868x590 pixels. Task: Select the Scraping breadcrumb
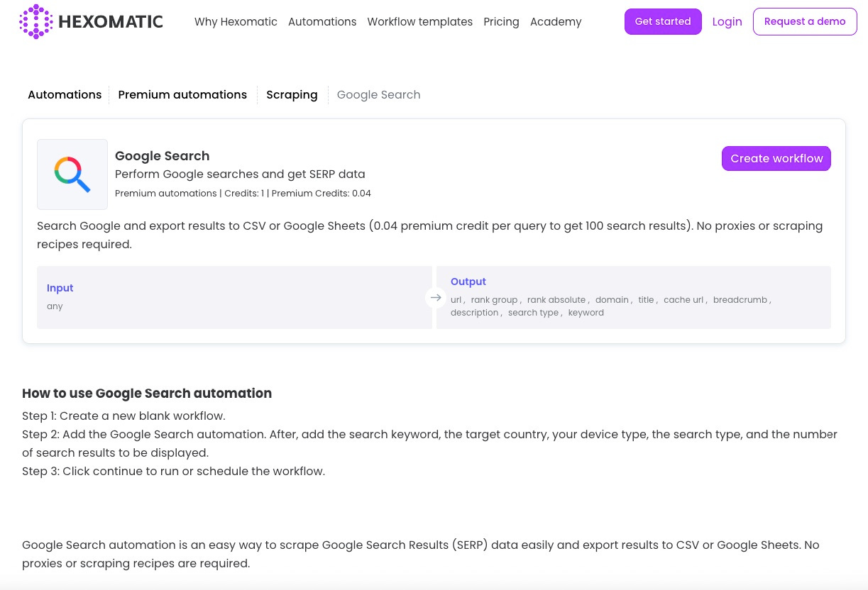(292, 95)
